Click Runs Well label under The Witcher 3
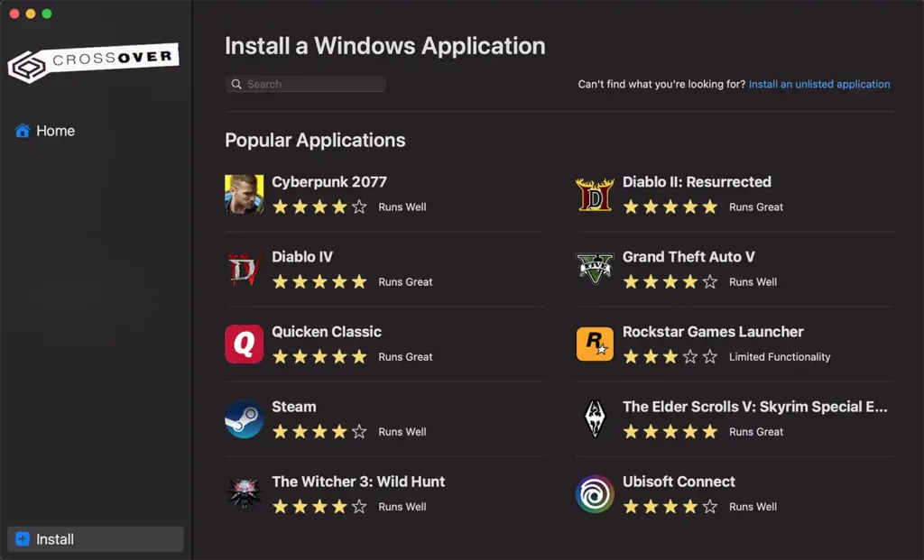This screenshot has width=924, height=560. click(402, 507)
